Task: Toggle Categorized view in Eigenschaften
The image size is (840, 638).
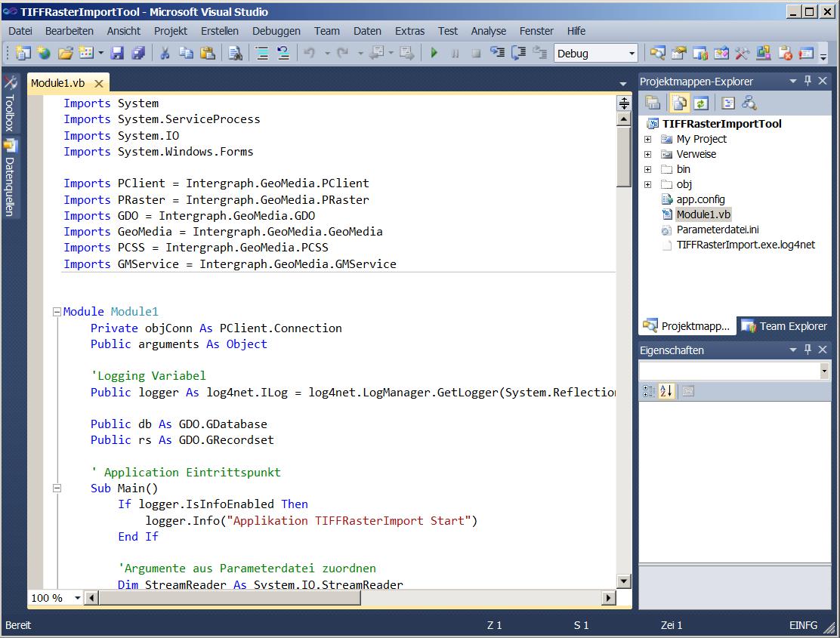Action: click(x=647, y=391)
